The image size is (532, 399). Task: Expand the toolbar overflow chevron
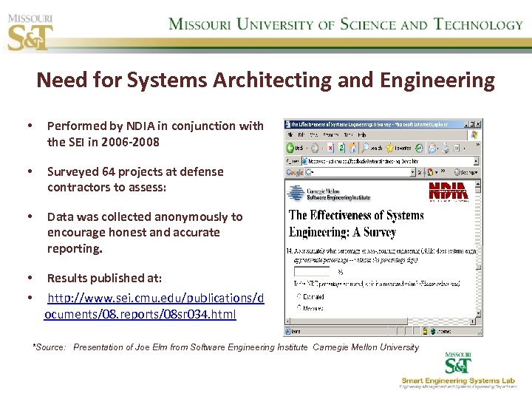click(478, 145)
